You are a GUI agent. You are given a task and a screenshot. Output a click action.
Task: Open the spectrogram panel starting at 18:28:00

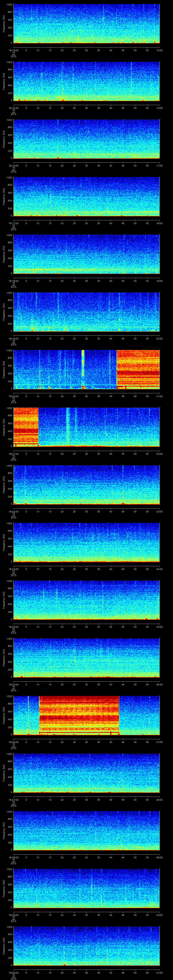point(86,831)
